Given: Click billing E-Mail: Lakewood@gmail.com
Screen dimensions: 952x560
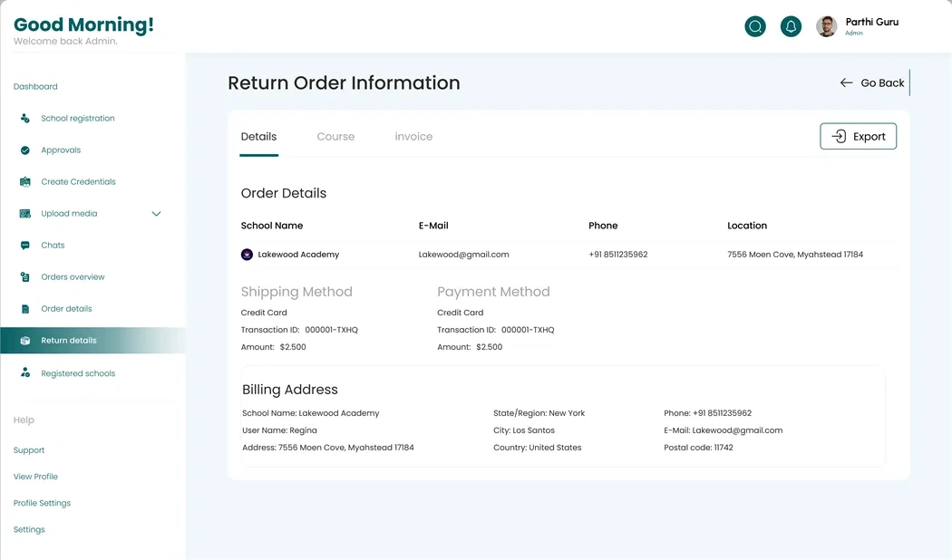Looking at the screenshot, I should 724,430.
